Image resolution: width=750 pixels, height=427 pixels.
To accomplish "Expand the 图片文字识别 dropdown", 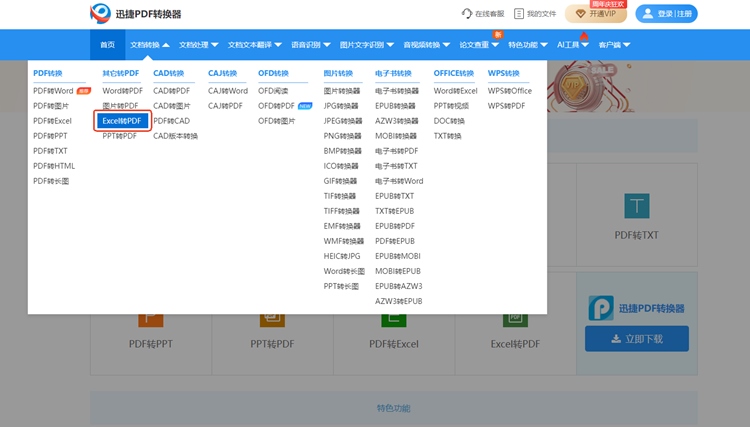I will coord(367,45).
